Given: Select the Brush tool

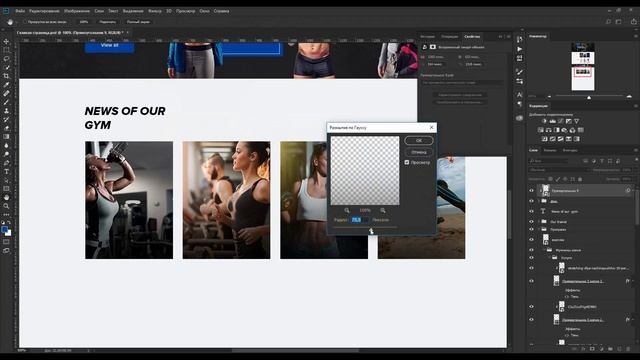Looking at the screenshot, I should pyautogui.click(x=6, y=102).
